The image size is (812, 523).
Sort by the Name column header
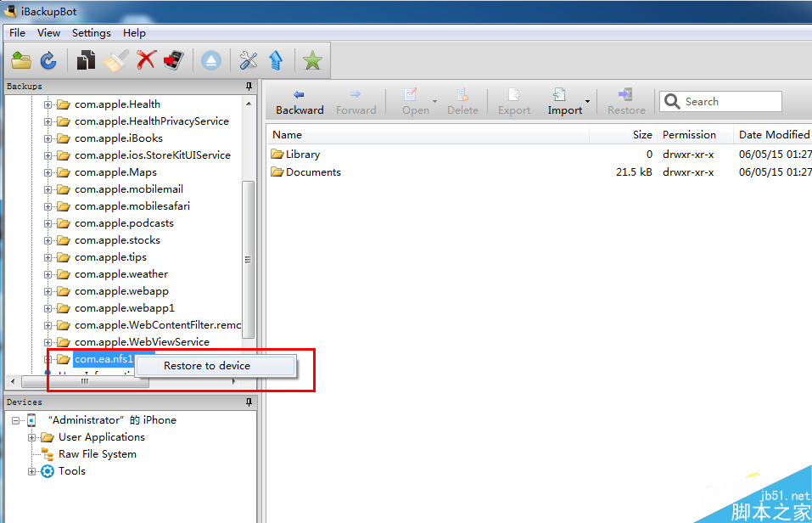[428, 135]
